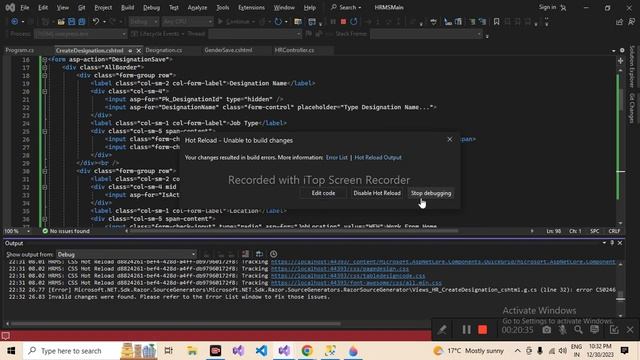Viewport: 640px width, 360px height.
Task: Click the Restart debugging icon in toolbar
Action: [353, 21]
